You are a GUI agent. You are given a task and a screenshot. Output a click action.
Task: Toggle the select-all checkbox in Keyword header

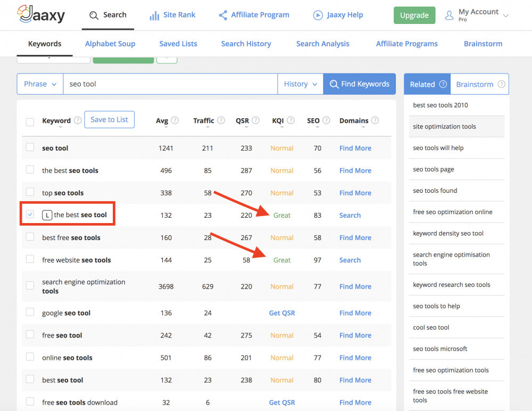30,121
